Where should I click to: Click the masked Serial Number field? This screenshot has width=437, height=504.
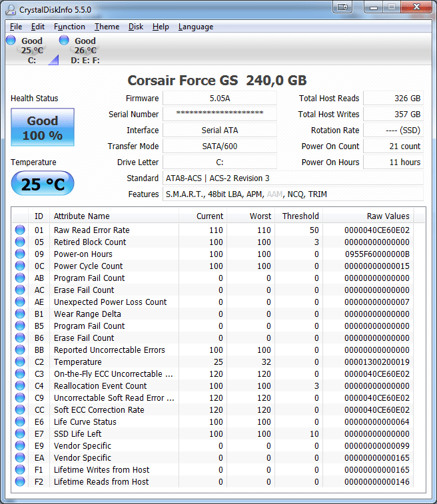point(220,114)
